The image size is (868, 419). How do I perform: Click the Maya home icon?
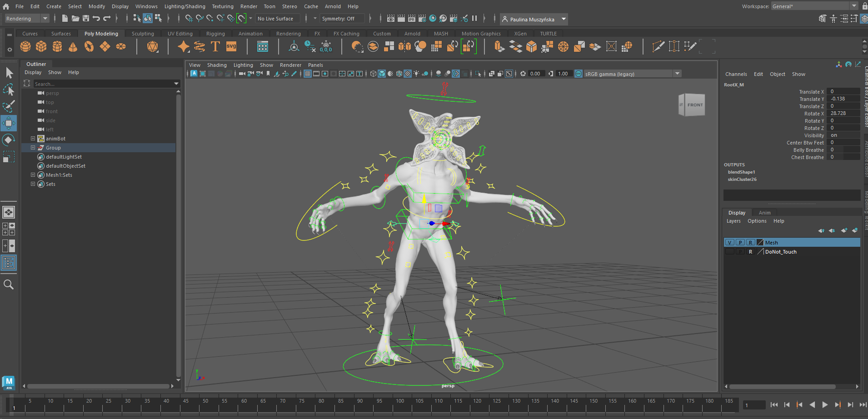point(6,6)
